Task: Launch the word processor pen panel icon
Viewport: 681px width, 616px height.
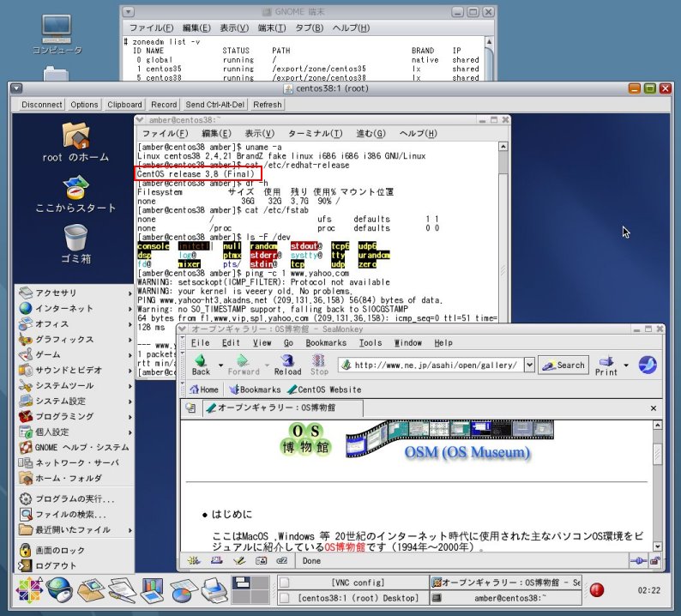Action: (x=122, y=590)
